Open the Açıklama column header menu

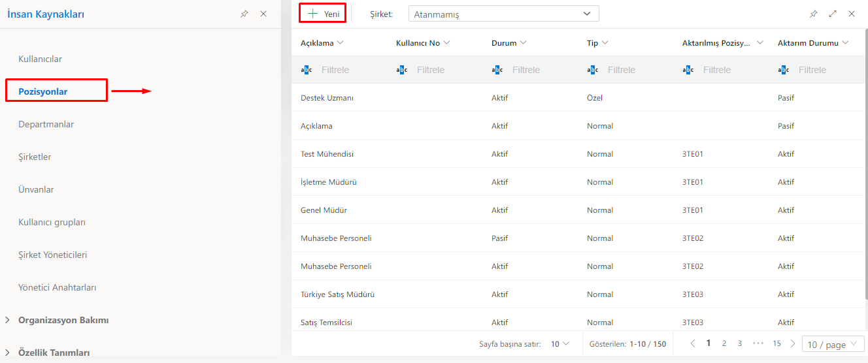tap(341, 43)
